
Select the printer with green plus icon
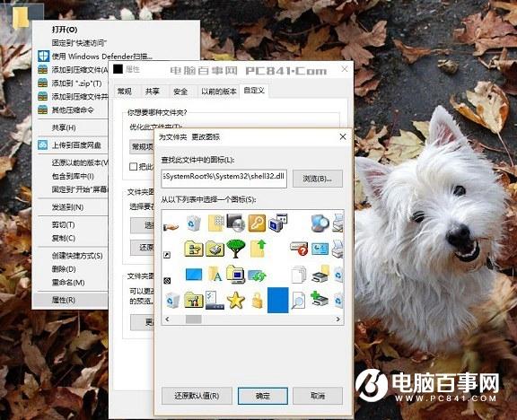[319, 298]
